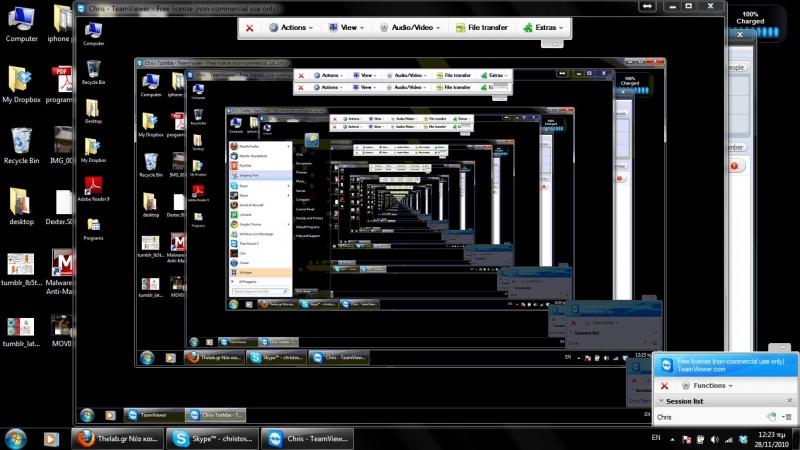Select tumblr_lat image file on local desktop
Screen dimensions: 800x450
click(21, 331)
